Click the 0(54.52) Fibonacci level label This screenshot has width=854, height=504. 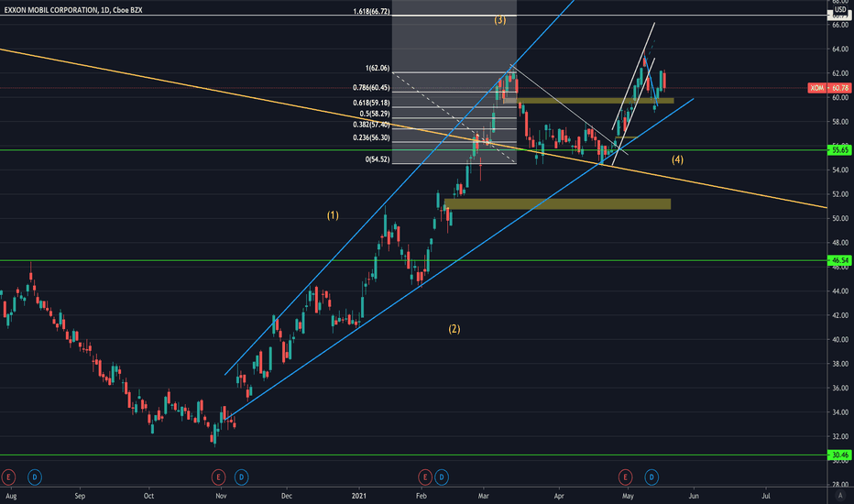378,159
